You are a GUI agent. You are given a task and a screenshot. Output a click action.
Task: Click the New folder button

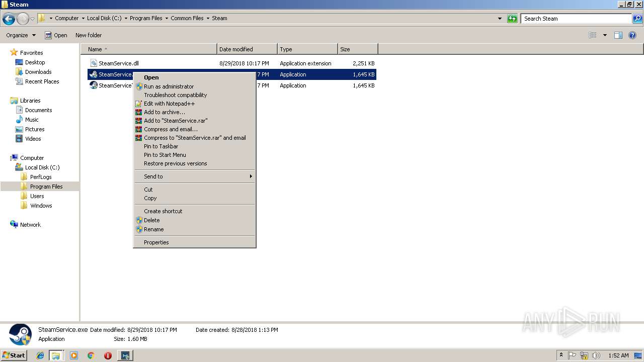(x=89, y=35)
